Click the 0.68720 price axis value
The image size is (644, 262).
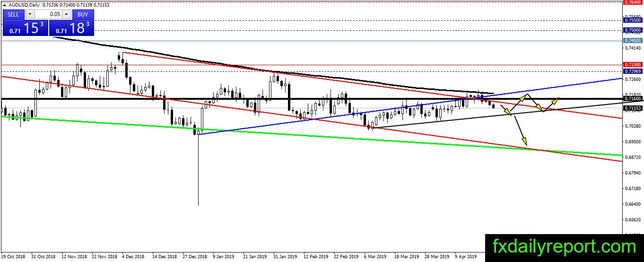tap(633, 157)
